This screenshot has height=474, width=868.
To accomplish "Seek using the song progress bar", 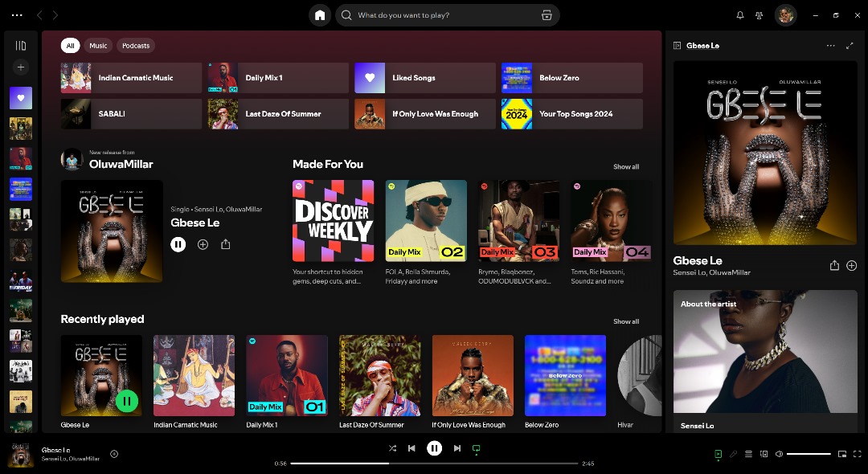I will pyautogui.click(x=434, y=464).
